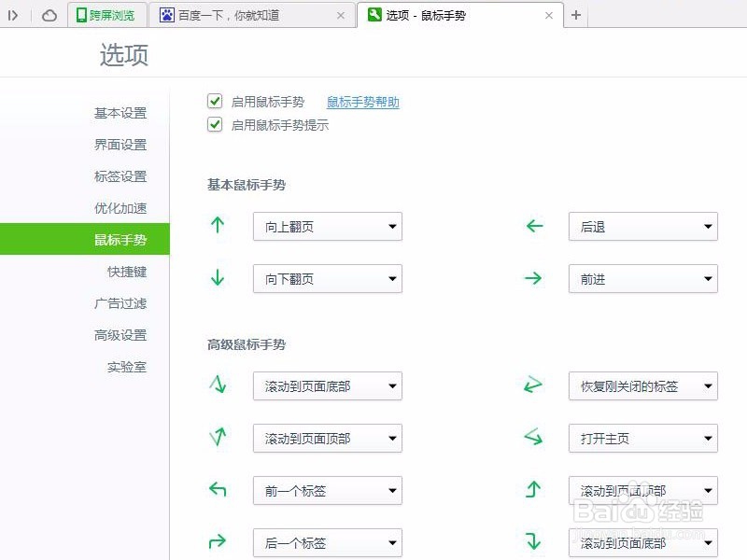Click the new tab plus button
747x560 pixels.
(x=577, y=15)
